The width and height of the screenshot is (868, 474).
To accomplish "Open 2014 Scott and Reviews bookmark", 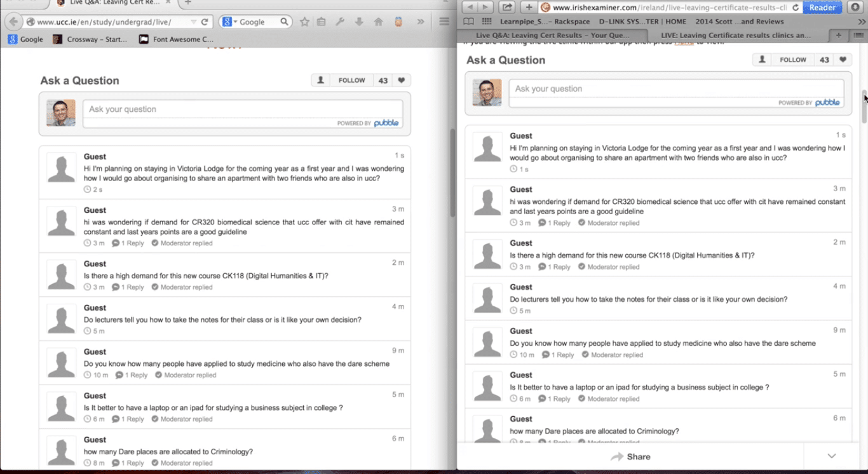I will pyautogui.click(x=740, y=22).
